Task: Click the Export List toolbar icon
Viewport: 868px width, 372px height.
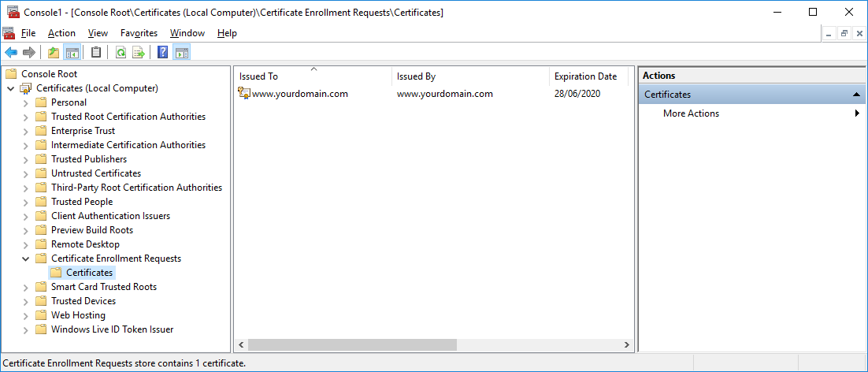Action: (x=139, y=53)
